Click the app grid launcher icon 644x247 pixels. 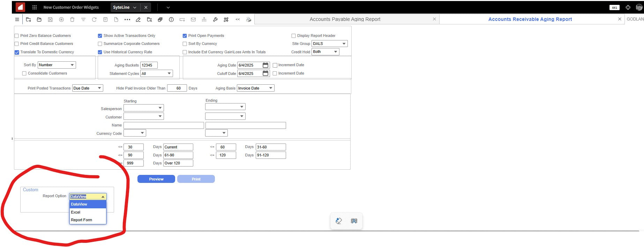(x=35, y=7)
